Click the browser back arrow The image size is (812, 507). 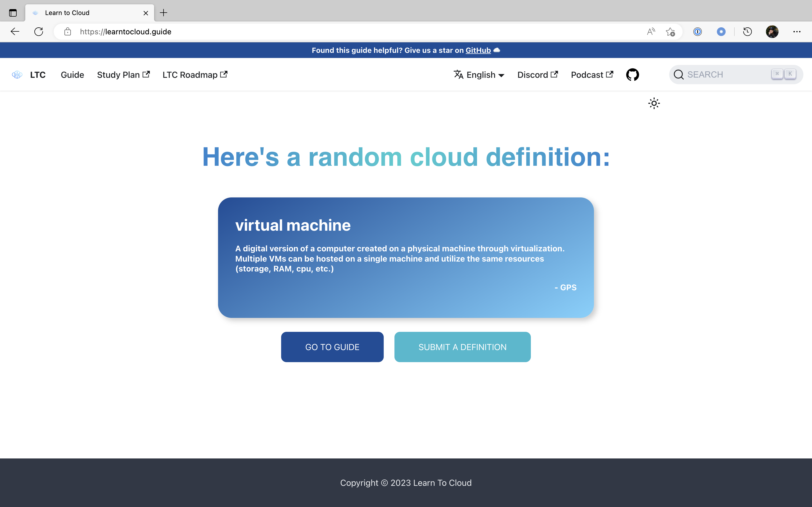15,32
